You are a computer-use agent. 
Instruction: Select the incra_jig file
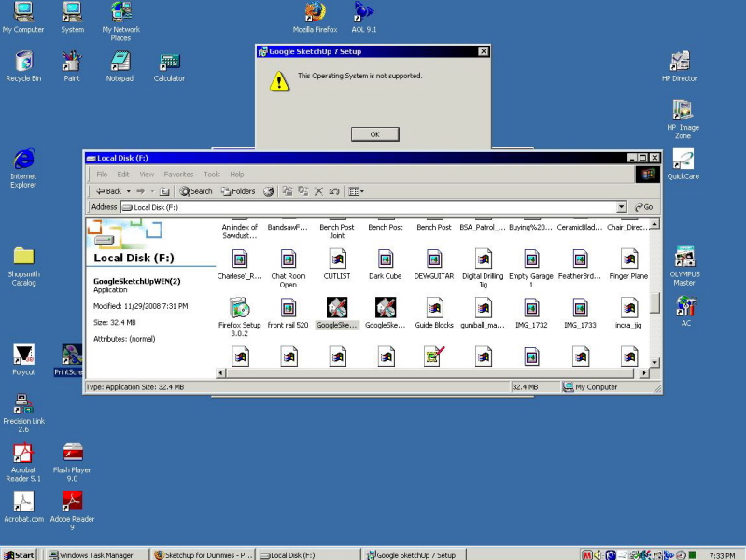[x=628, y=313]
